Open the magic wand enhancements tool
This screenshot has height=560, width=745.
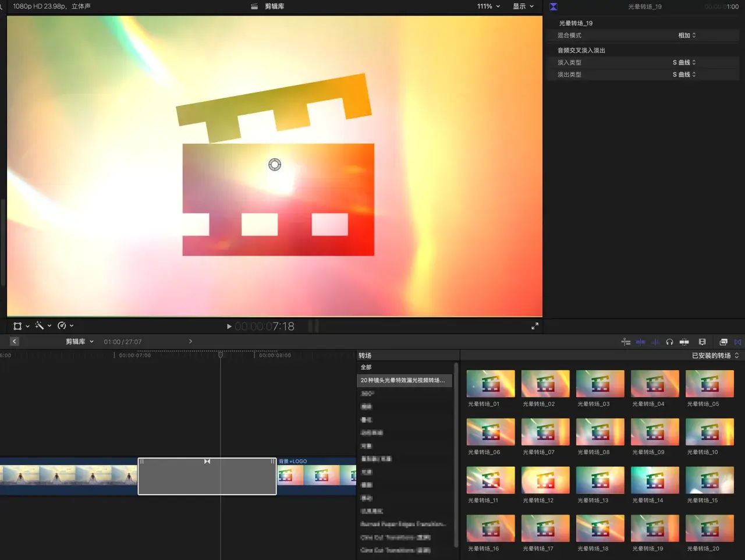[x=40, y=326]
